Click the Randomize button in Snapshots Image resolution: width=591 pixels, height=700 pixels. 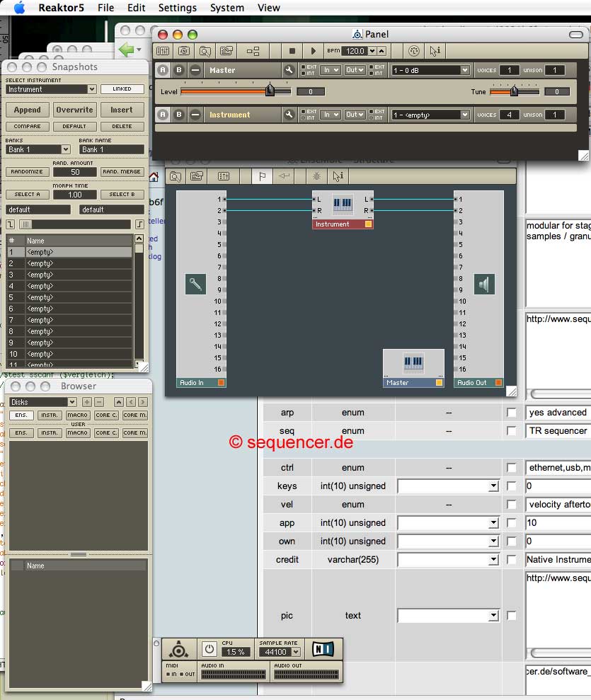27,172
